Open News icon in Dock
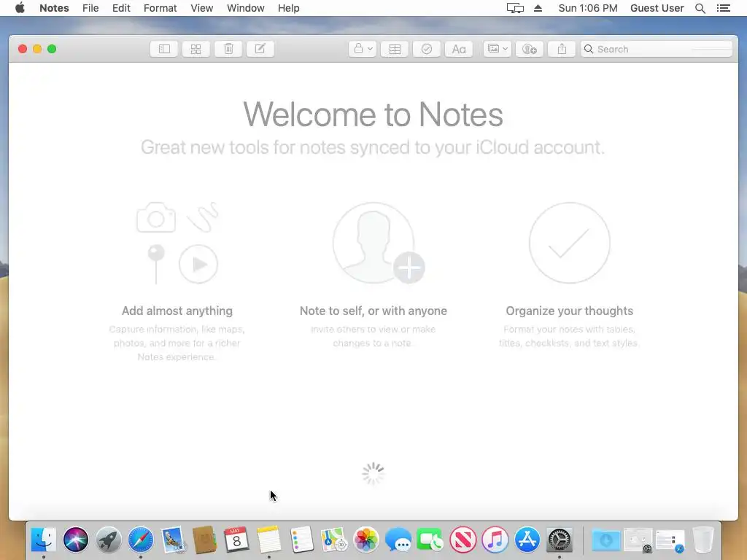The height and width of the screenshot is (560, 747). (x=462, y=540)
